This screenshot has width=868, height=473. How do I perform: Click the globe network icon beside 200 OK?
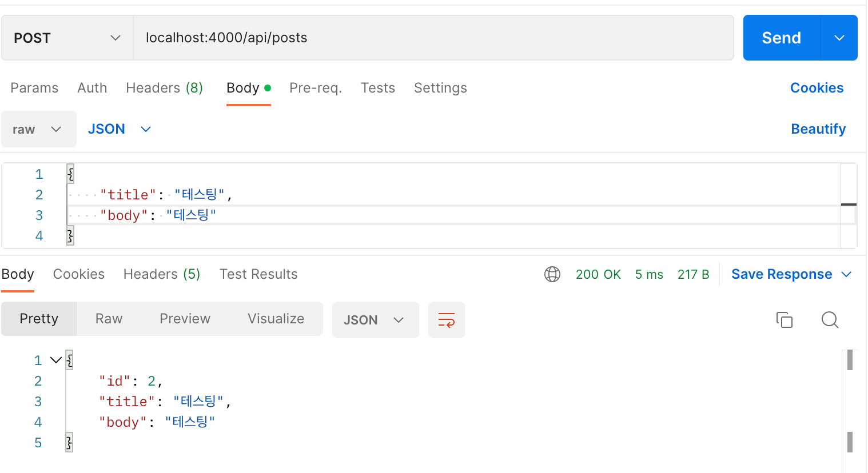click(x=552, y=274)
